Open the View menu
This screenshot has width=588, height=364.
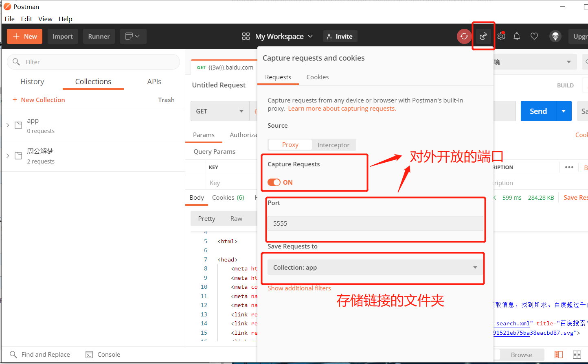coord(45,19)
